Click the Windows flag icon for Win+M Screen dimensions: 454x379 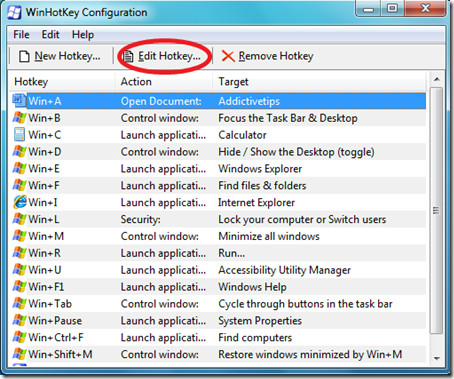[x=19, y=236]
